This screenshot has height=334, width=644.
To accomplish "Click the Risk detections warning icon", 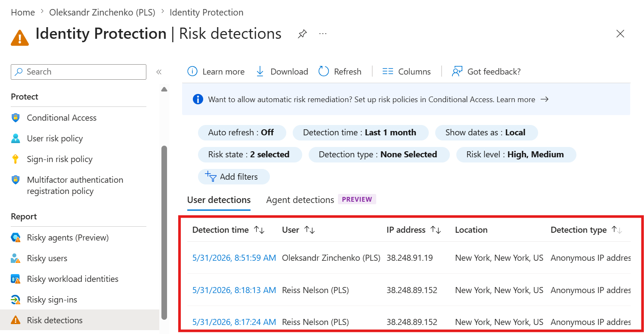I will (16, 320).
